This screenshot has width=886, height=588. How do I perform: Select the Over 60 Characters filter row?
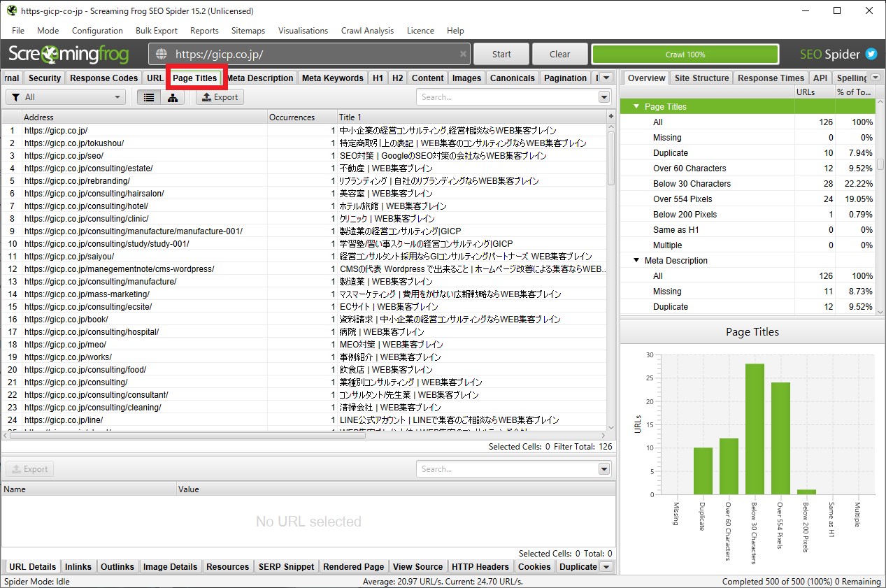[x=748, y=168]
